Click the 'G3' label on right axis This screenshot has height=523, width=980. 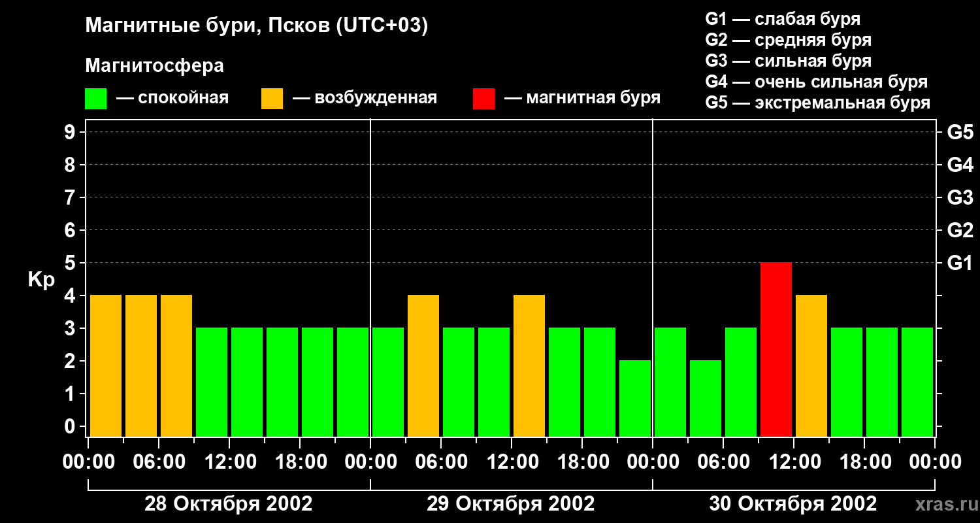coord(960,198)
